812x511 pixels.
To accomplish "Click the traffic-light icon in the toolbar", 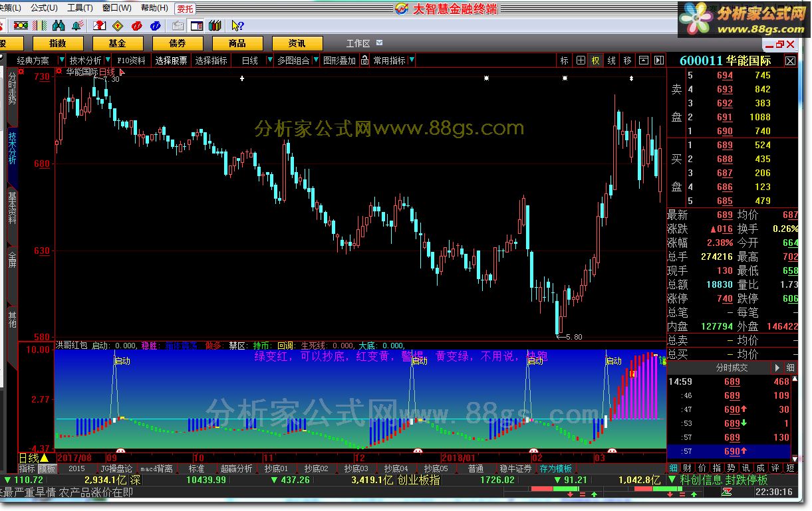I will [x=21, y=26].
